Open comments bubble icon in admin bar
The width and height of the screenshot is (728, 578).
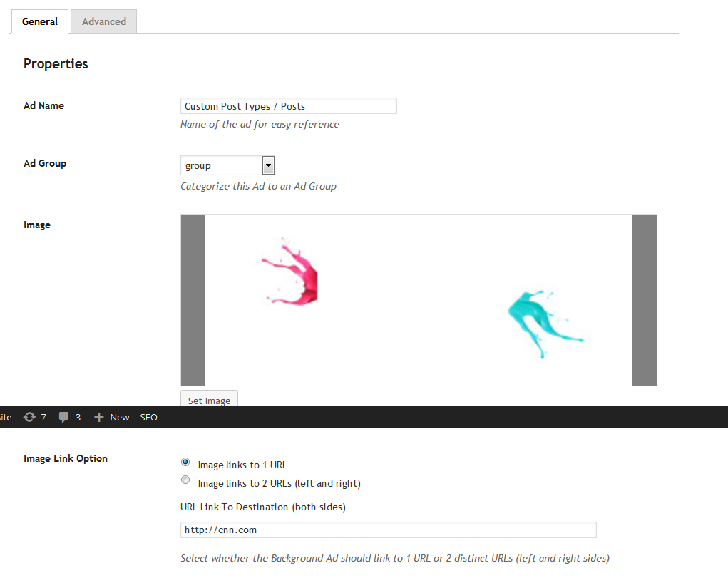coord(63,417)
